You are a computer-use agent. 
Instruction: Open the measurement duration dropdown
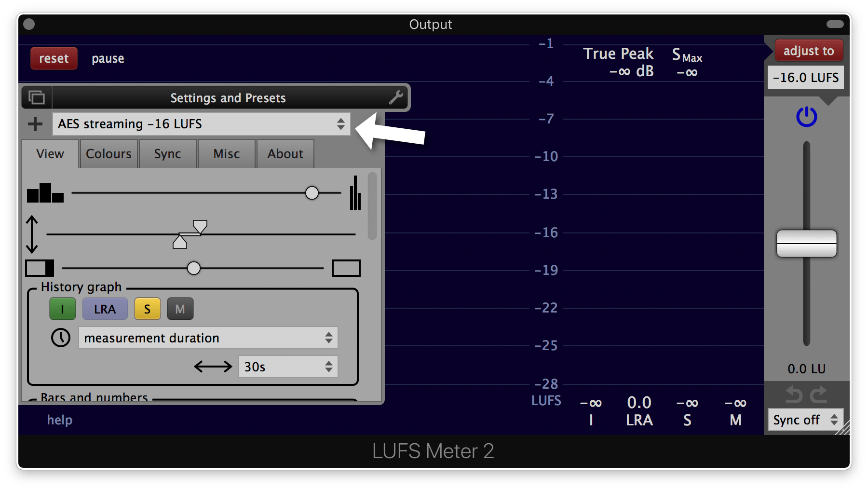[208, 338]
